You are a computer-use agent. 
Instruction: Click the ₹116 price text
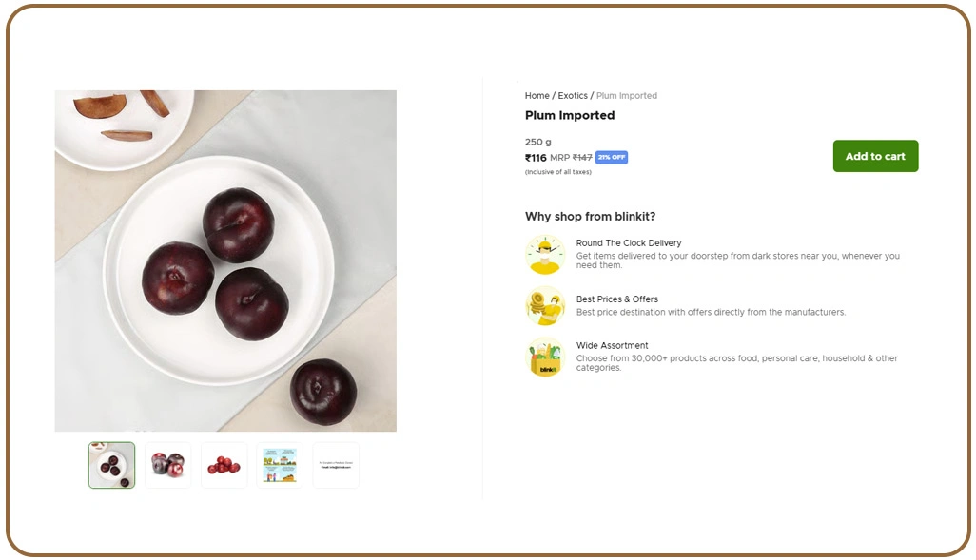(536, 157)
